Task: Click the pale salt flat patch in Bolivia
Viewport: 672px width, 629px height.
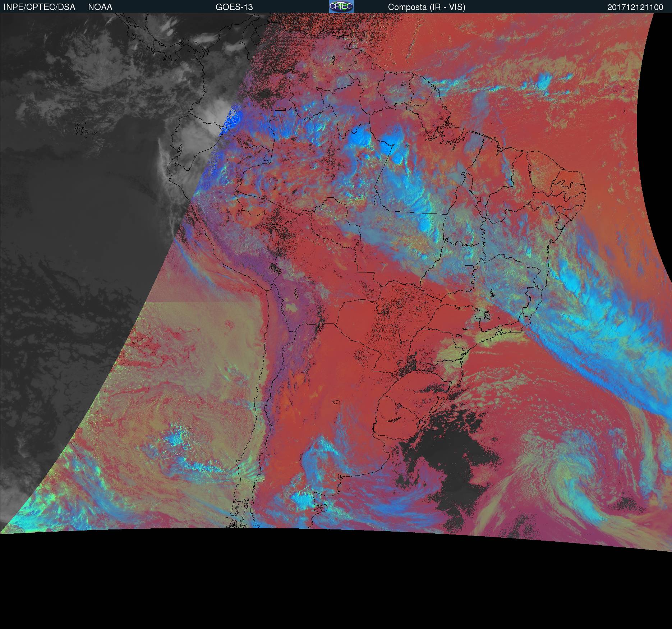Action: [290, 307]
